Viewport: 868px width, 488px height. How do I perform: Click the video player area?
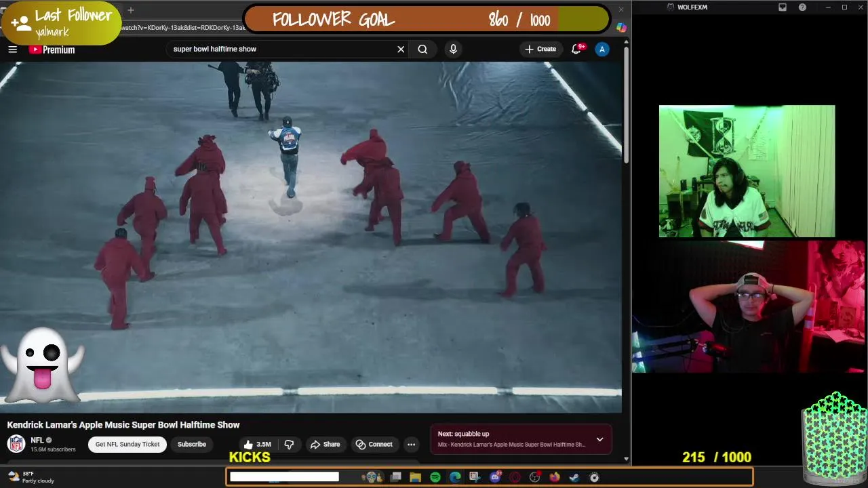tap(311, 237)
